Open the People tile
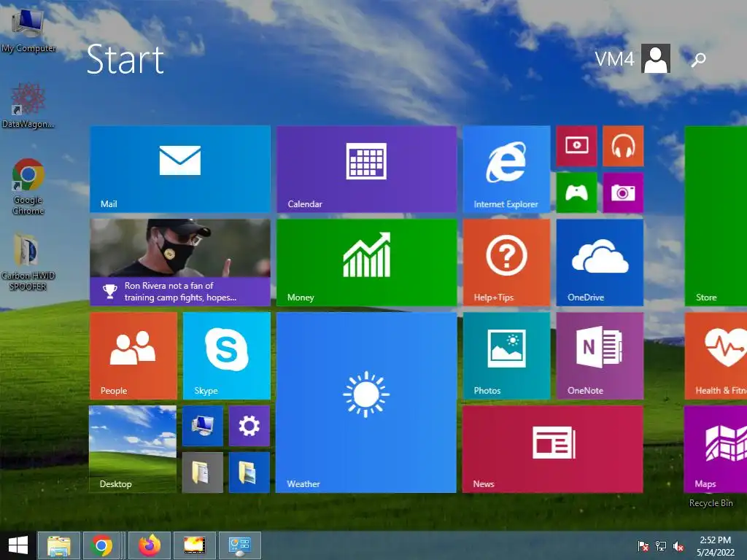The height and width of the screenshot is (560, 747). click(x=133, y=356)
